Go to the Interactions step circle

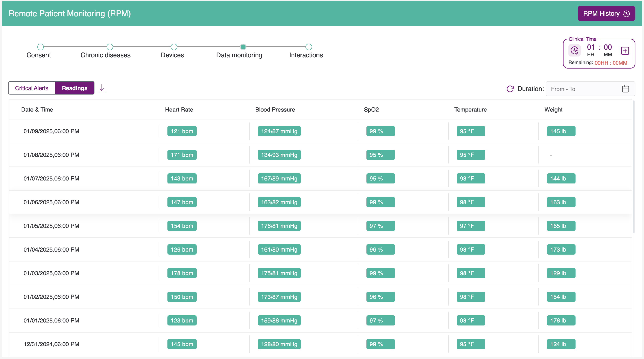pyautogui.click(x=309, y=47)
